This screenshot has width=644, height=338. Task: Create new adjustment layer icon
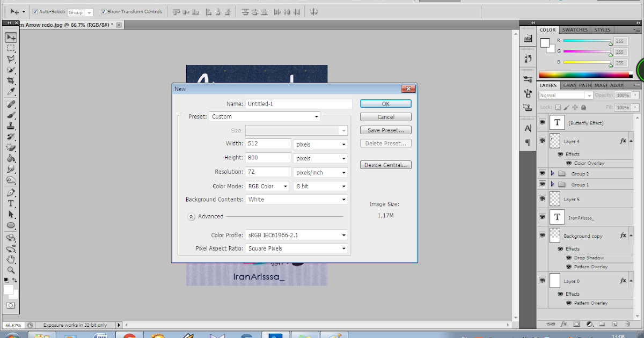coord(589,324)
